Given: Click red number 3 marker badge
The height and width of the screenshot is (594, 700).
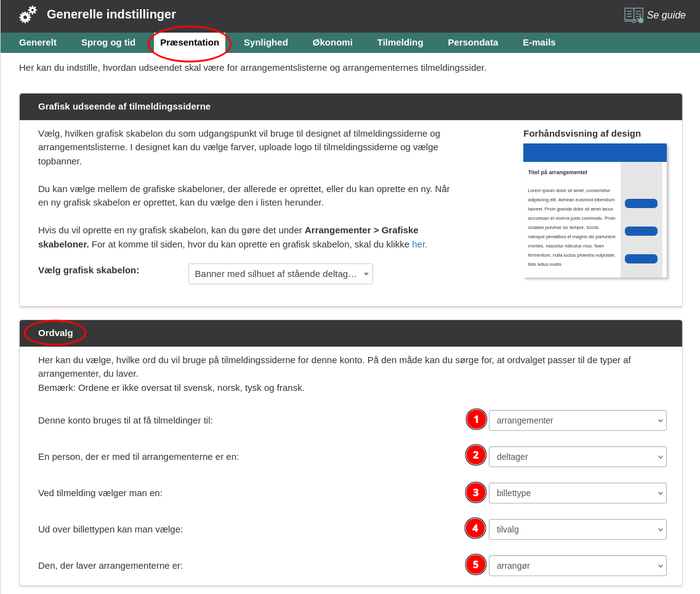Looking at the screenshot, I should coord(475,492).
